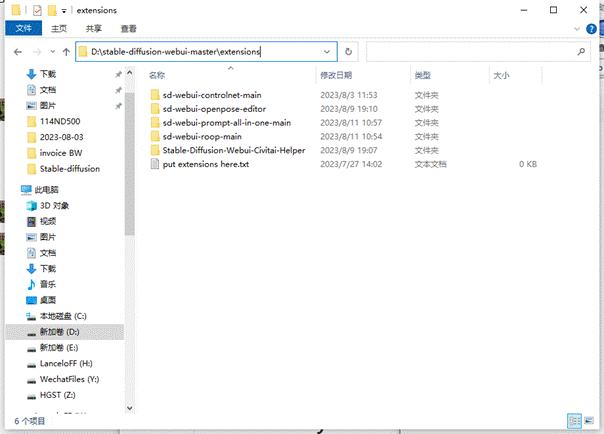Switch to the 主页 ribbon tab
Image resolution: width=604 pixels, height=434 pixels.
59,28
